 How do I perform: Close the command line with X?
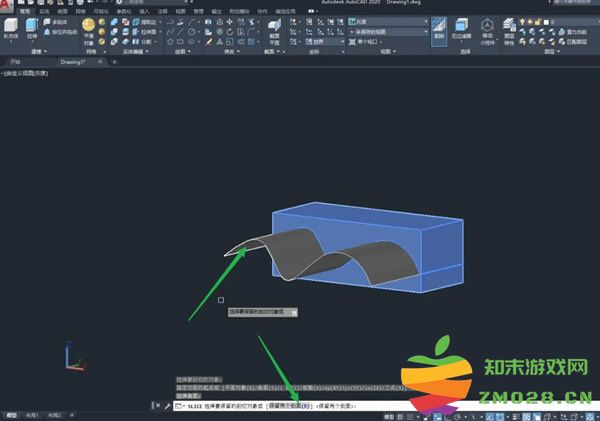pos(158,406)
